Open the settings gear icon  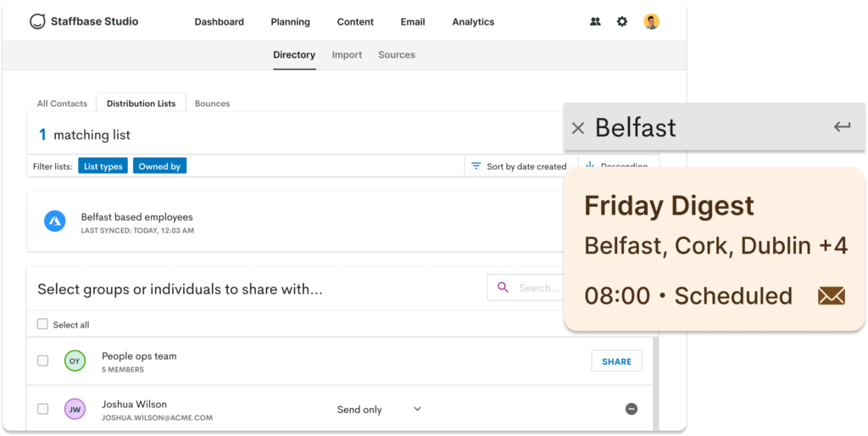click(x=622, y=21)
